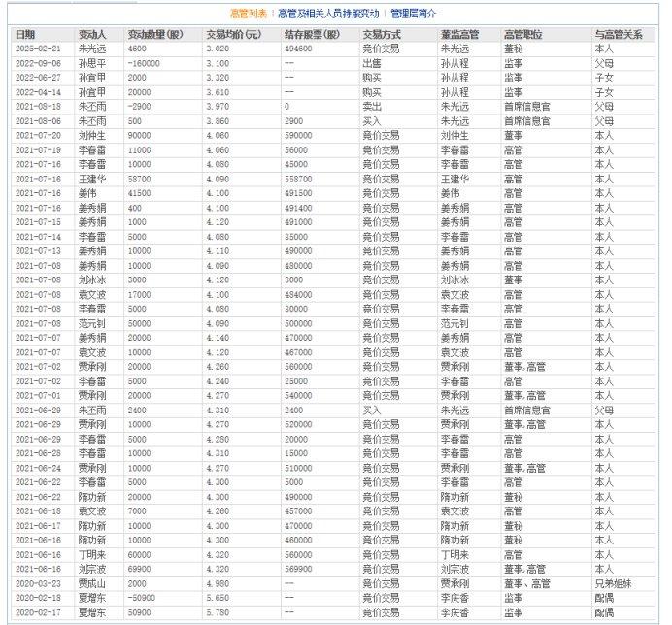Viewport: 672px width, 625px height.
Task: Open the 高管列表 tab
Action: point(249,14)
